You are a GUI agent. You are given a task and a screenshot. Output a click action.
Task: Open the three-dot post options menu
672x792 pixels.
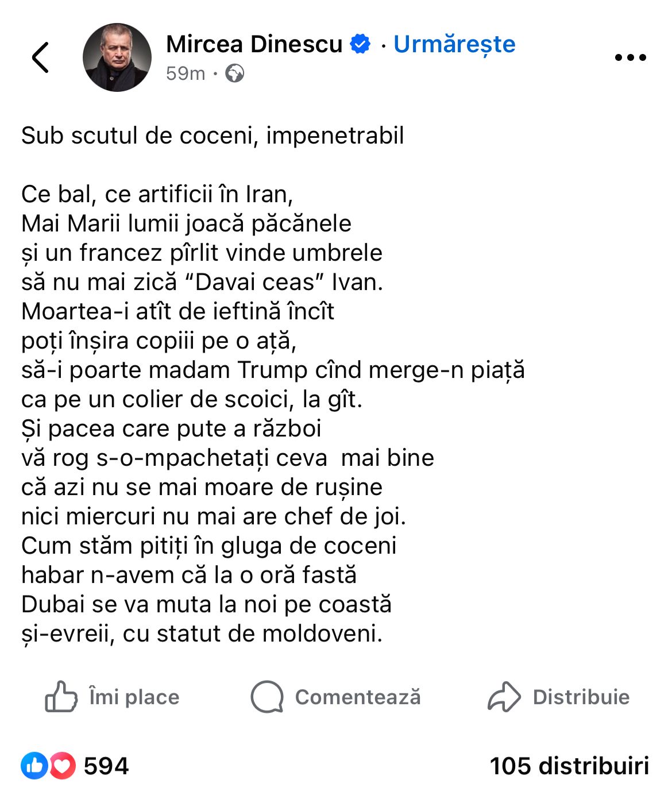coord(630,57)
